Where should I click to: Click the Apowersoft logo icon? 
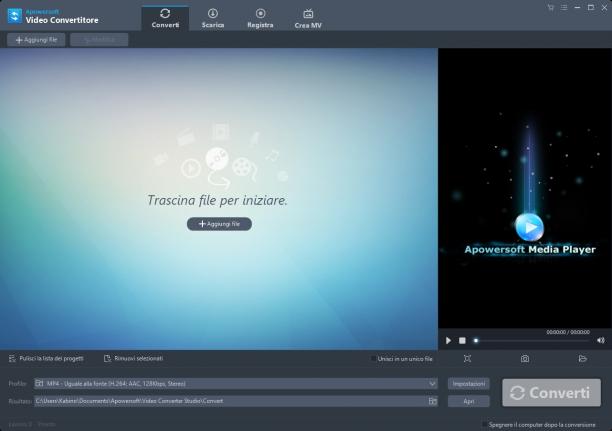click(x=14, y=16)
